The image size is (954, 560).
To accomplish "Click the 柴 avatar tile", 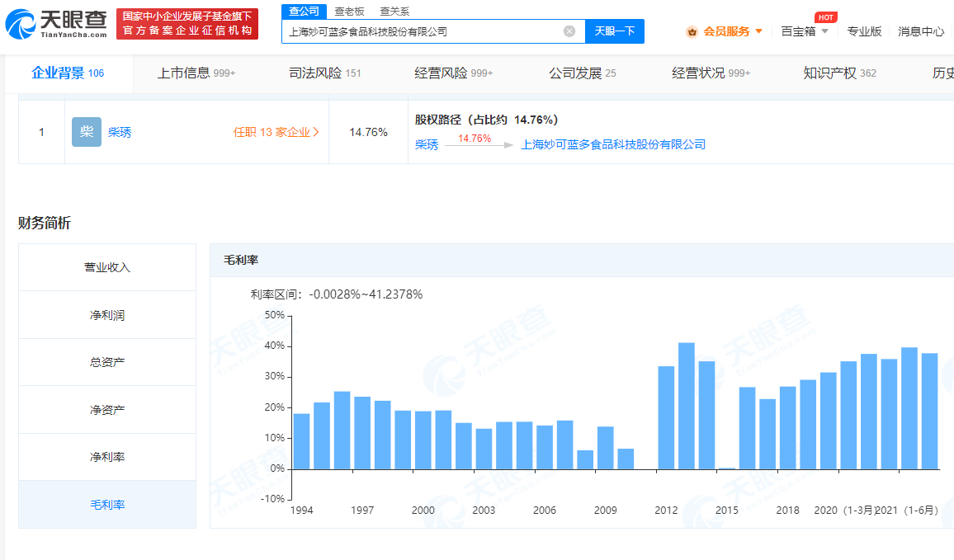I will click(87, 132).
